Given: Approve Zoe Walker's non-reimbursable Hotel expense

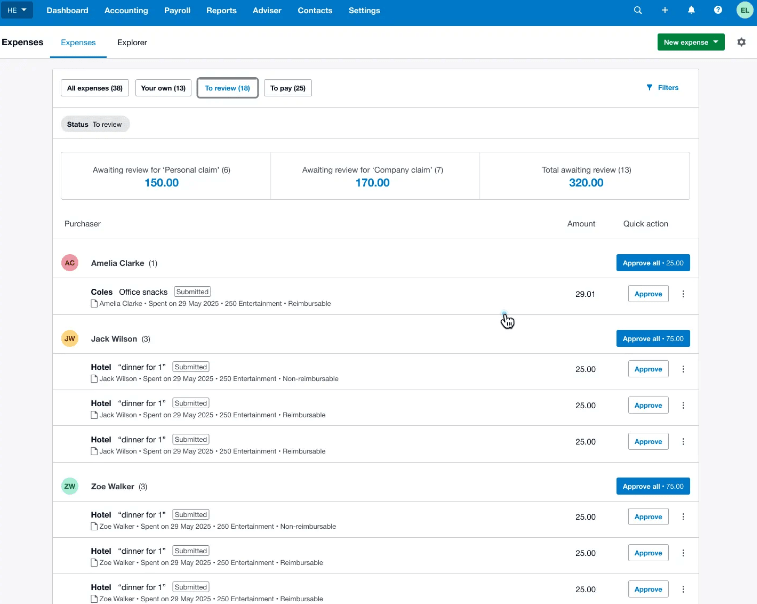Looking at the screenshot, I should point(648,517).
